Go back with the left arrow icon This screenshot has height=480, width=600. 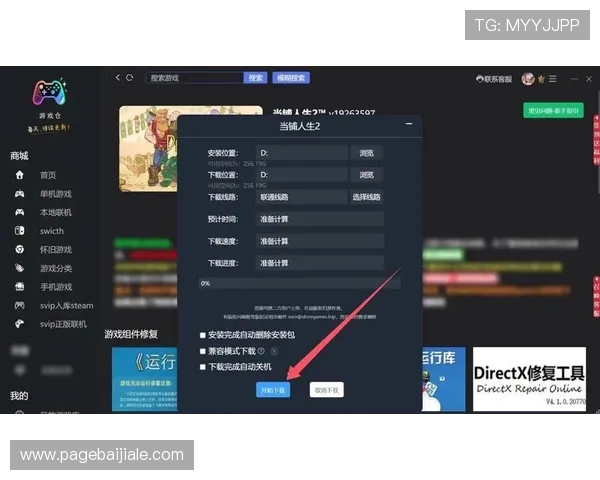118,78
